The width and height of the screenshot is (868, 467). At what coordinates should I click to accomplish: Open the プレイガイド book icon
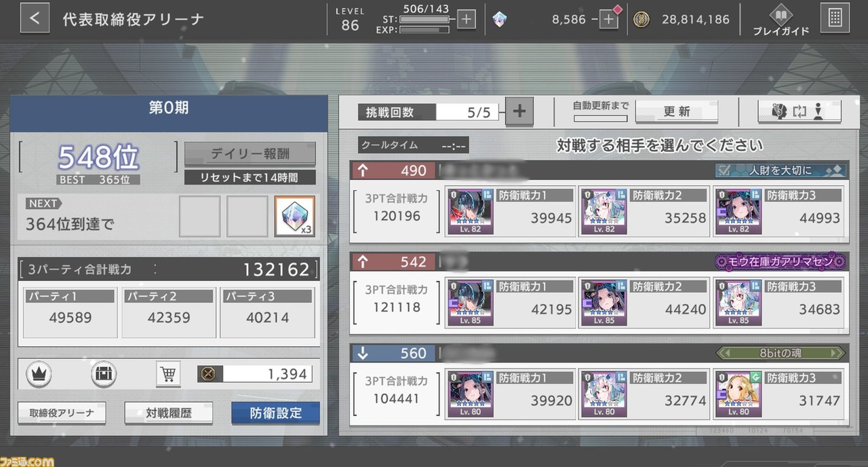tap(781, 20)
